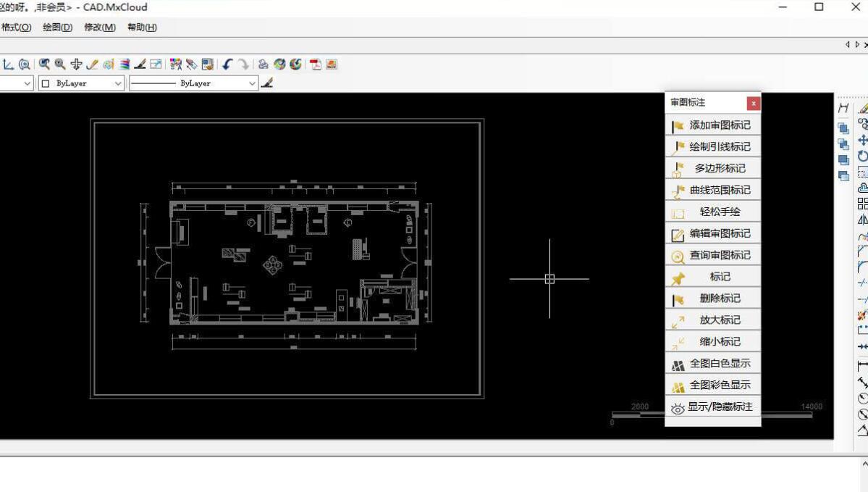The width and height of the screenshot is (868, 492).
Task: Select the pan (hand cross) tool icon
Action: [76, 64]
